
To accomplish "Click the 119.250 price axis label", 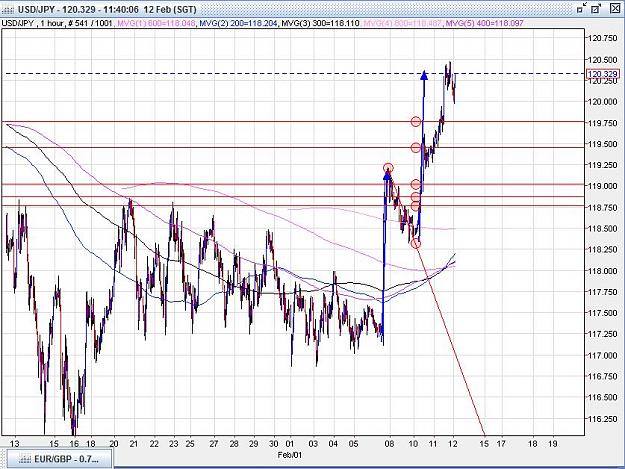I will (603, 165).
